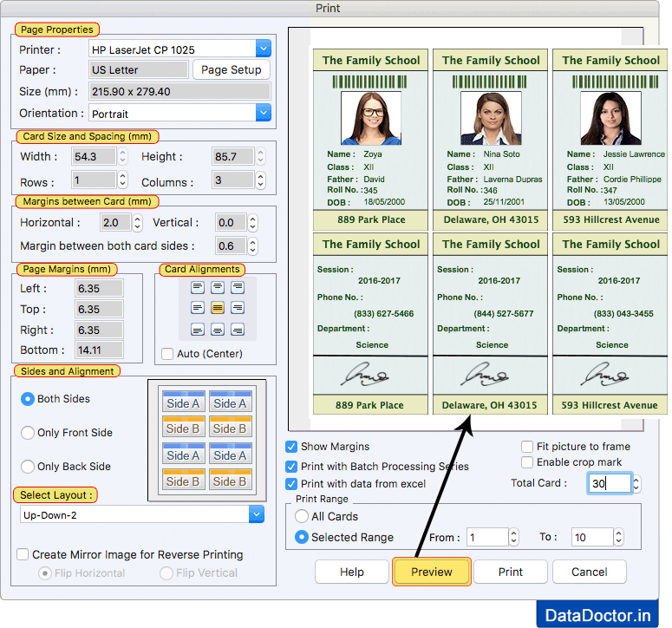This screenshot has width=672, height=628.
Task: Click the Horizontal margin field 2.0
Action: click(x=115, y=222)
